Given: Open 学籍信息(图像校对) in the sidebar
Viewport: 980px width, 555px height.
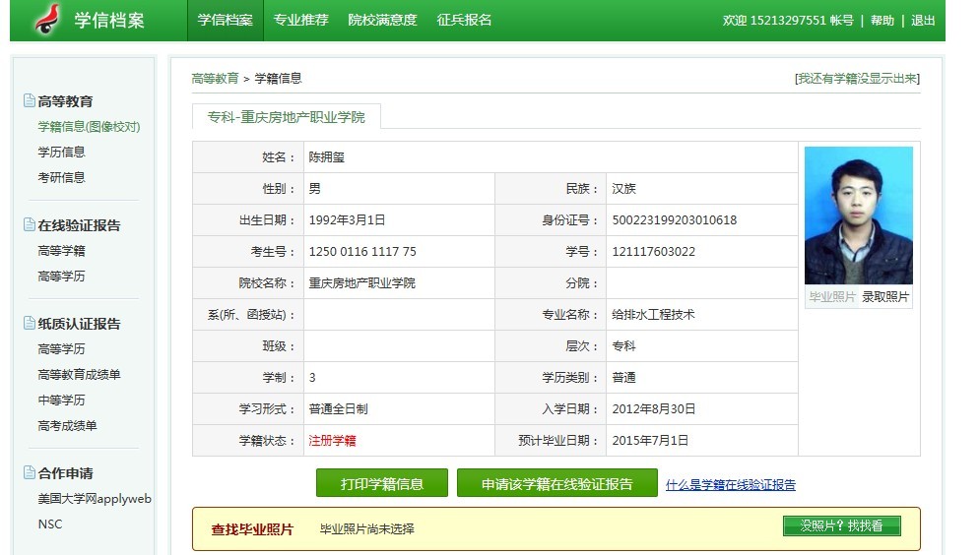Looking at the screenshot, I should point(89,127).
